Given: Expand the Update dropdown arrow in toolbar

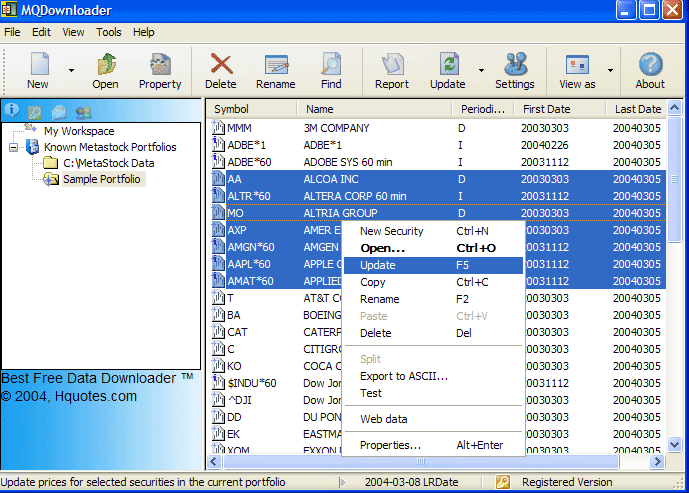Looking at the screenshot, I should click(481, 70).
